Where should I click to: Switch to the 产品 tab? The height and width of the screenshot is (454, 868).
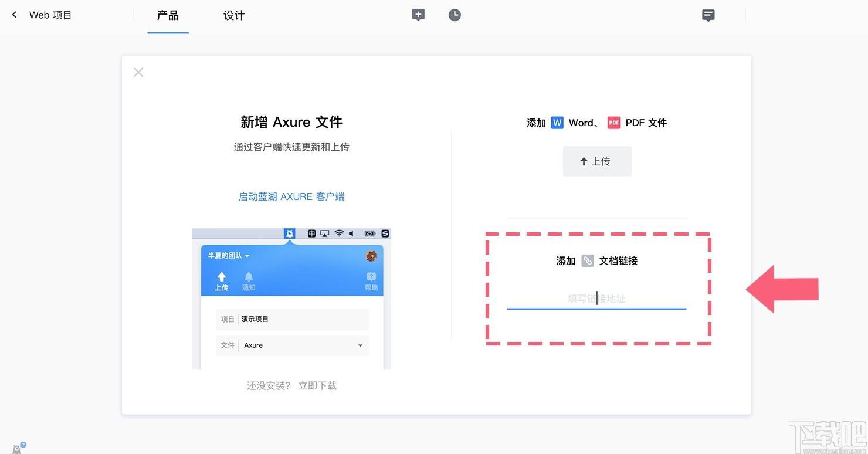pos(168,15)
